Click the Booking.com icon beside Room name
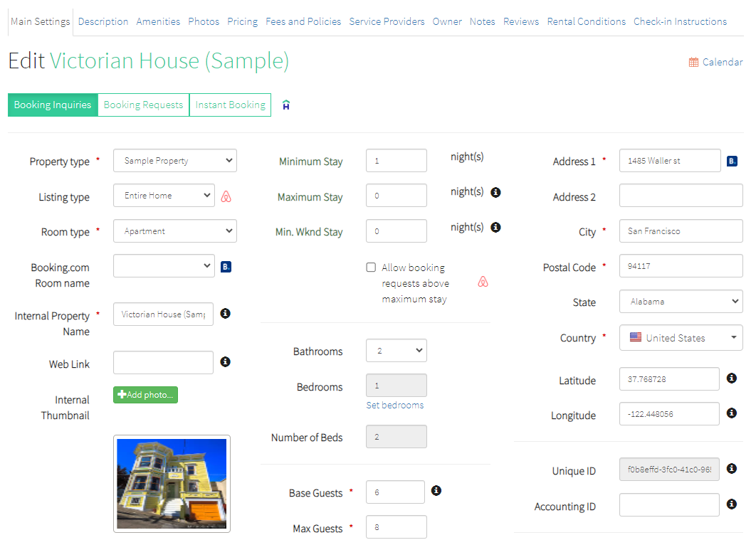The image size is (756, 540). (226, 267)
